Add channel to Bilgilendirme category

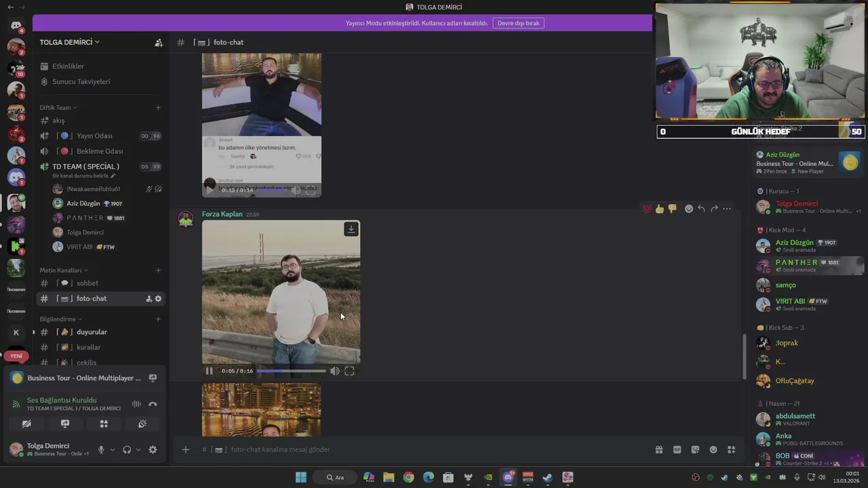pyautogui.click(x=158, y=319)
